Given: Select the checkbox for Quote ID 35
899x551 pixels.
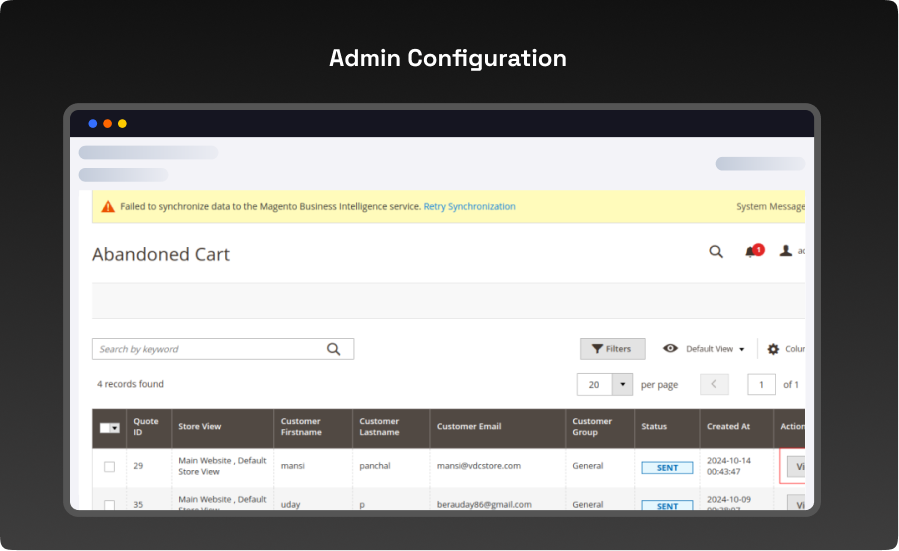Looking at the screenshot, I should tap(109, 504).
